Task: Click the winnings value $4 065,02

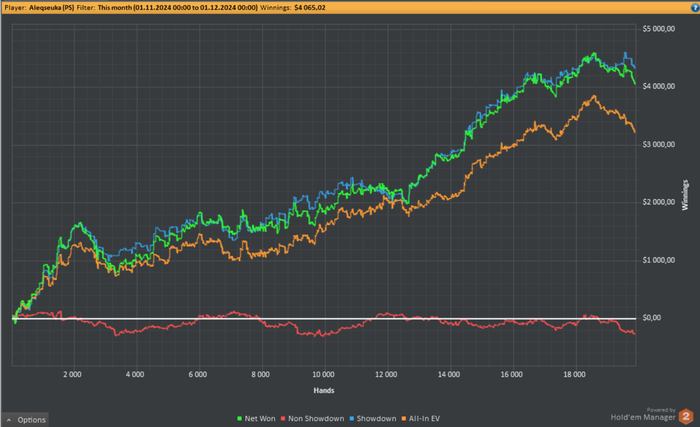Action: [x=310, y=8]
